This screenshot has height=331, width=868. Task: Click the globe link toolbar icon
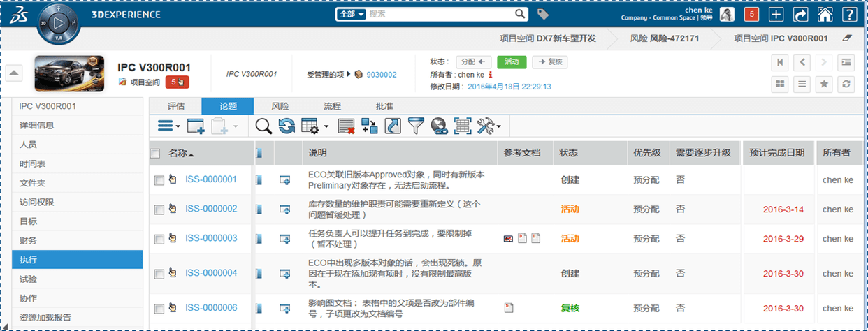pyautogui.click(x=439, y=126)
